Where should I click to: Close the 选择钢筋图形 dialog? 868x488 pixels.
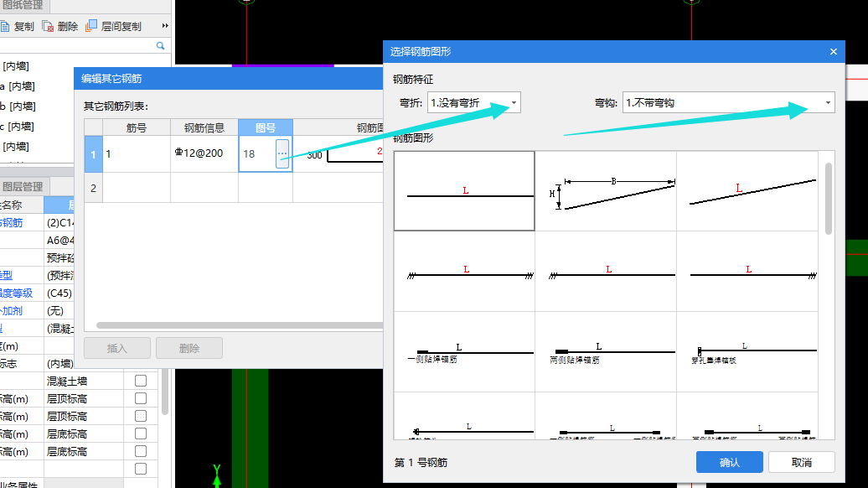pos(833,51)
